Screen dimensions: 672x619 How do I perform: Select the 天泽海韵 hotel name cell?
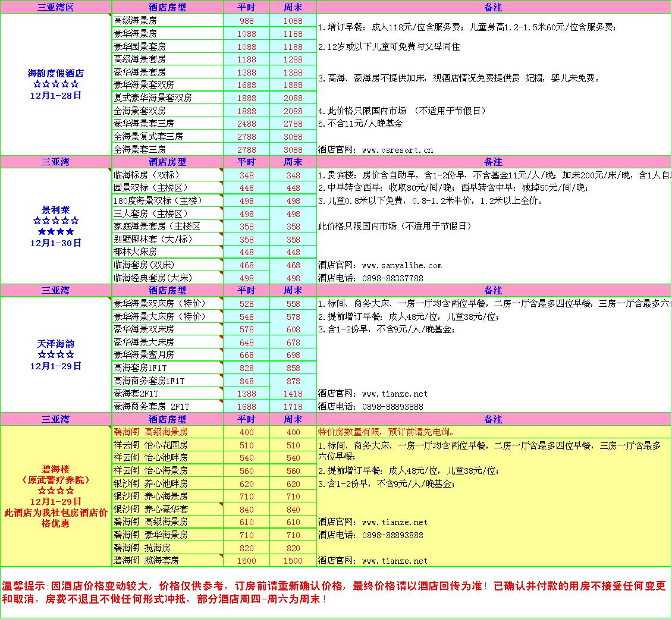(56, 344)
